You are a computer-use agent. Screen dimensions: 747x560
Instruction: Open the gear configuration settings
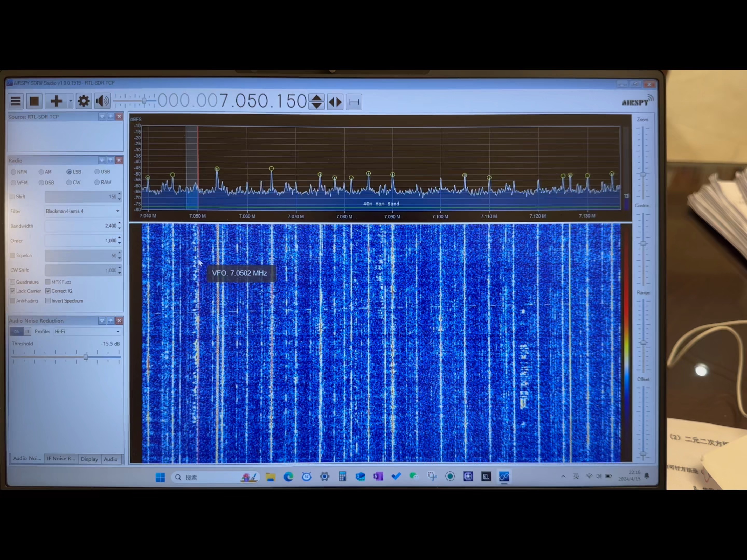click(x=84, y=101)
